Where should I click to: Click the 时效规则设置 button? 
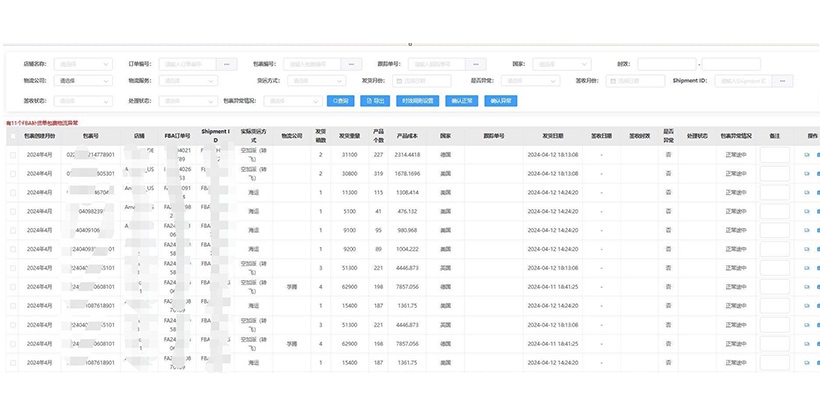(417, 100)
